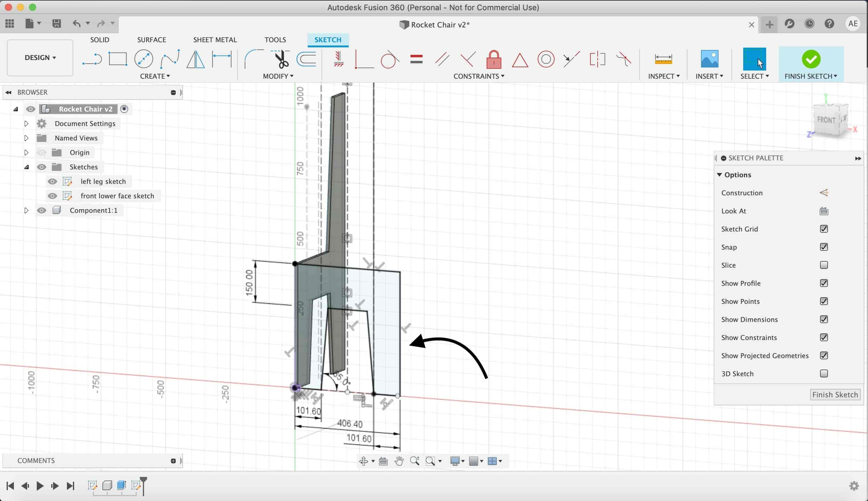
Task: Open the CONSTRAINTS dropdown menu
Action: coord(479,76)
